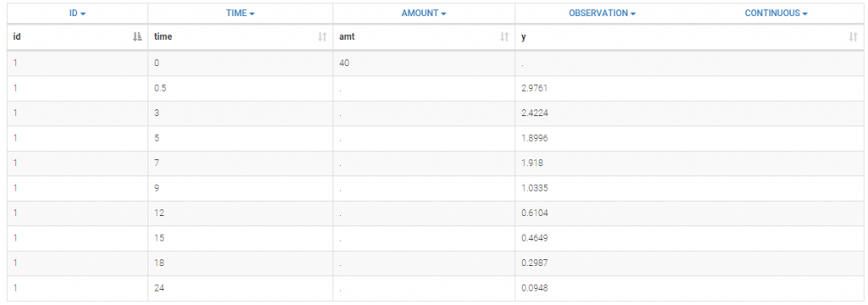
Task: Open the ID column type dropdown
Action: click(x=77, y=14)
